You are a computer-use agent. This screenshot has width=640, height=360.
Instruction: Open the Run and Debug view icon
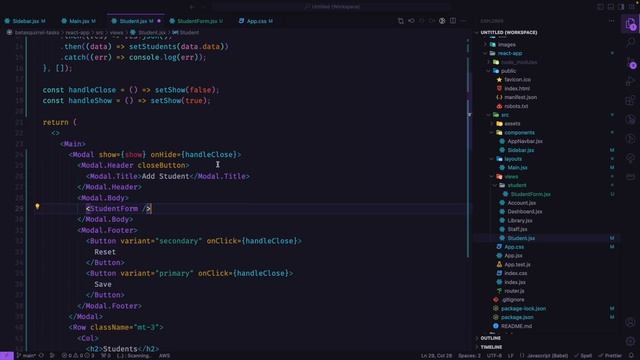click(x=631, y=81)
